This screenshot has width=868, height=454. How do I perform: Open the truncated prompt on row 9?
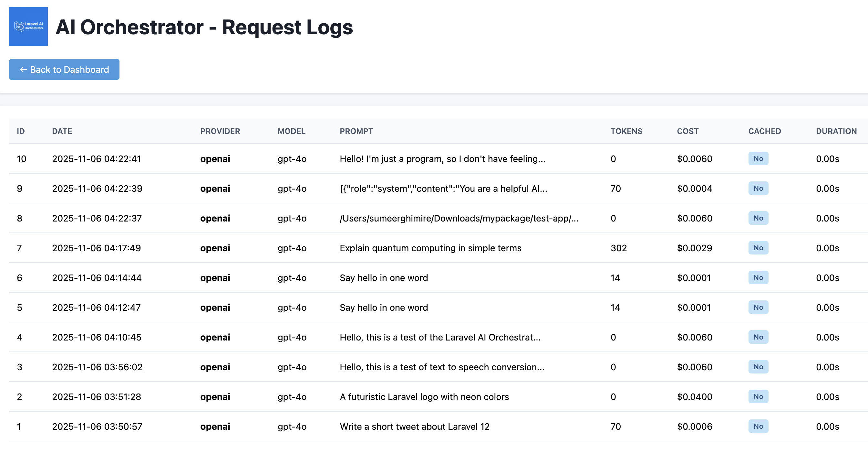point(443,189)
